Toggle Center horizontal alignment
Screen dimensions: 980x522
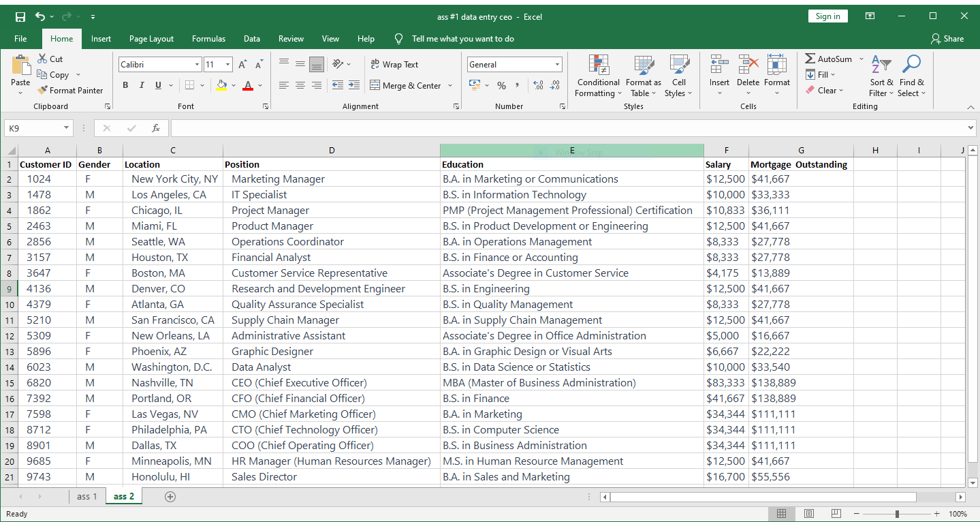[300, 85]
